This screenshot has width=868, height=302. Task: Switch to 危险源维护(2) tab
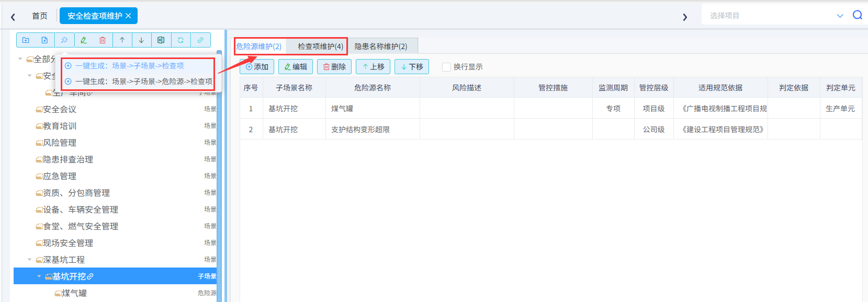click(x=258, y=47)
